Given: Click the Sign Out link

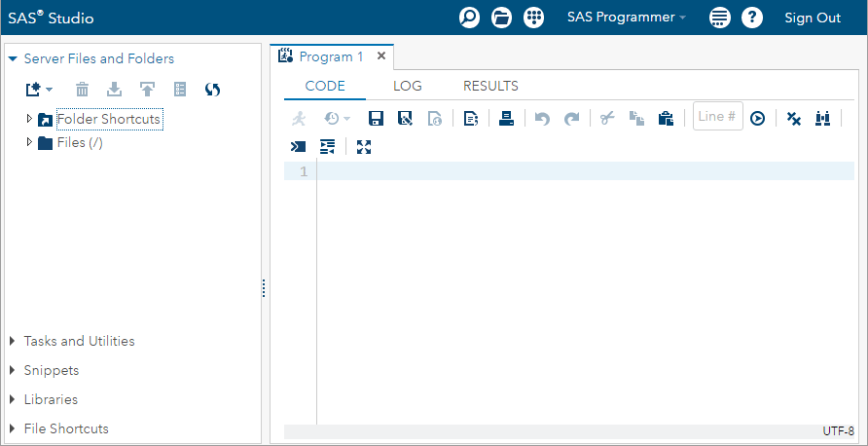Looking at the screenshot, I should (813, 18).
